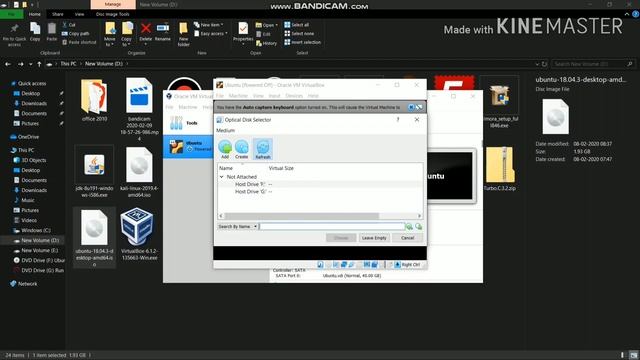Open the address bar history dropdown
The image size is (640, 360).
tap(537, 64)
